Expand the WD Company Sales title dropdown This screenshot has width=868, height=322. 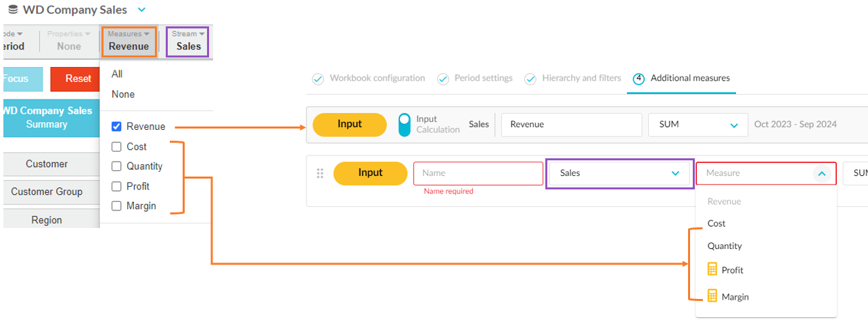(141, 10)
